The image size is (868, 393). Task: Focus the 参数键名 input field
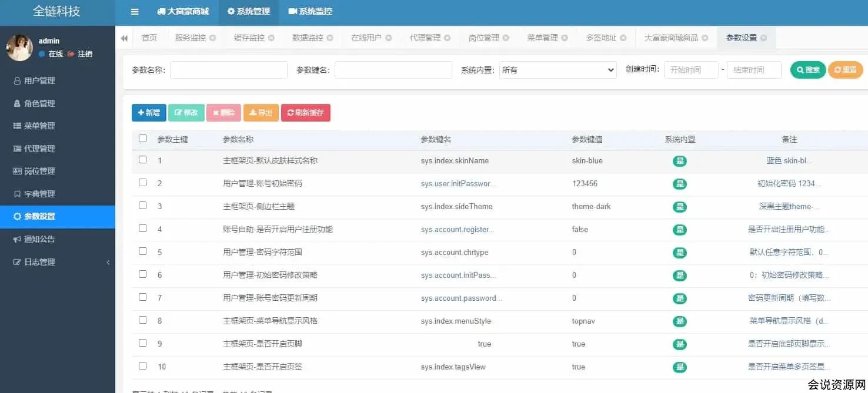(x=393, y=70)
